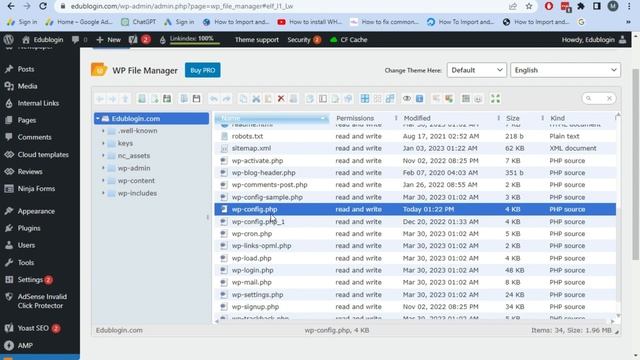
Task: Expand the wp-content folder arrow
Action: (103, 180)
